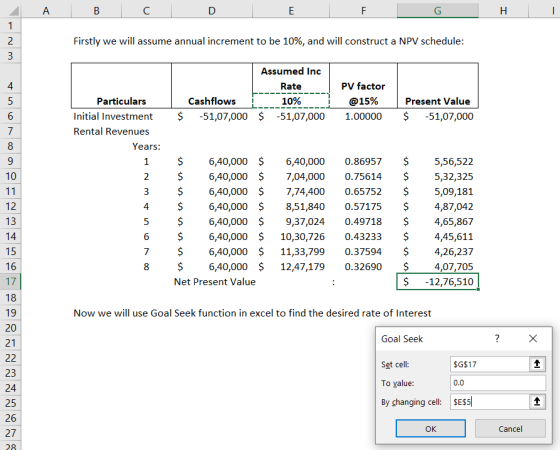This screenshot has width=560, height=450.
Task: Select column F header
Action: 363,11
